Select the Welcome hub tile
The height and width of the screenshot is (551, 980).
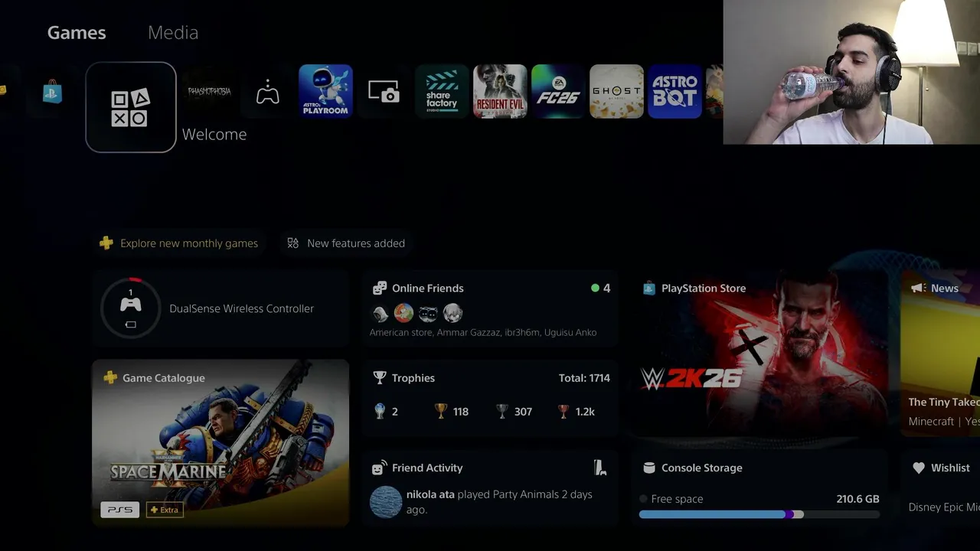pyautogui.click(x=131, y=107)
